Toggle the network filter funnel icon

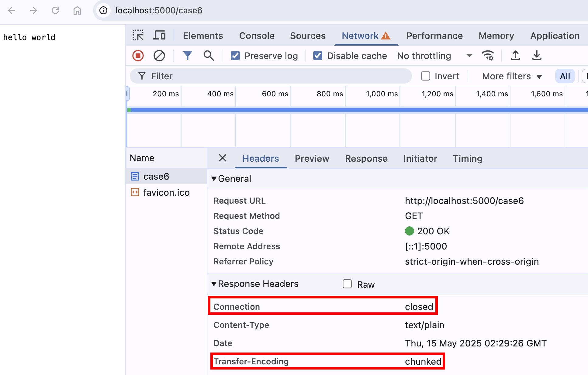tap(187, 56)
